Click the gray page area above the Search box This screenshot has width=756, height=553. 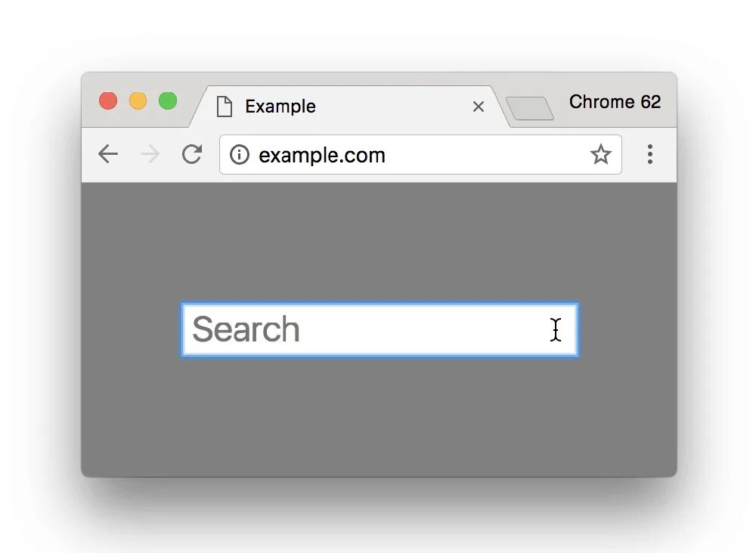pyautogui.click(x=379, y=243)
